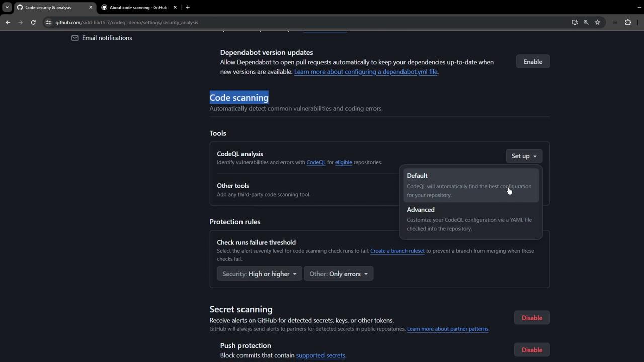644x362 pixels.
Task: Click the Secret scanning heading
Action: (x=241, y=309)
